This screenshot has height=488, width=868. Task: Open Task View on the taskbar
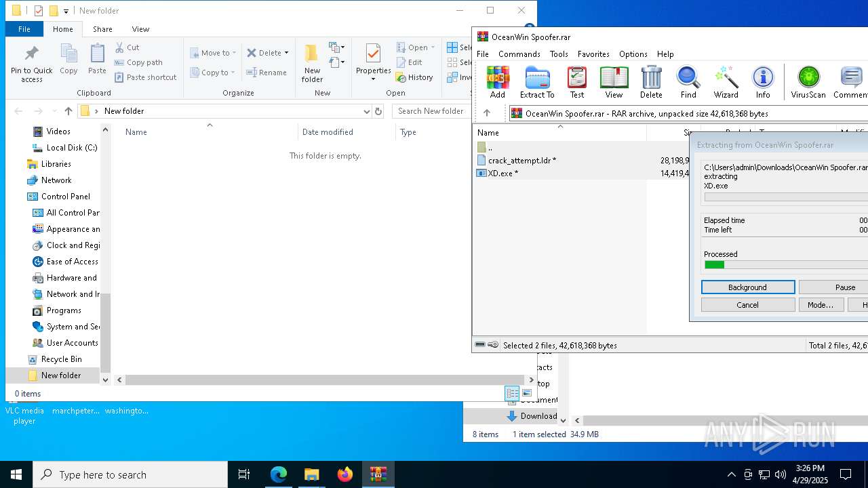pos(244,474)
